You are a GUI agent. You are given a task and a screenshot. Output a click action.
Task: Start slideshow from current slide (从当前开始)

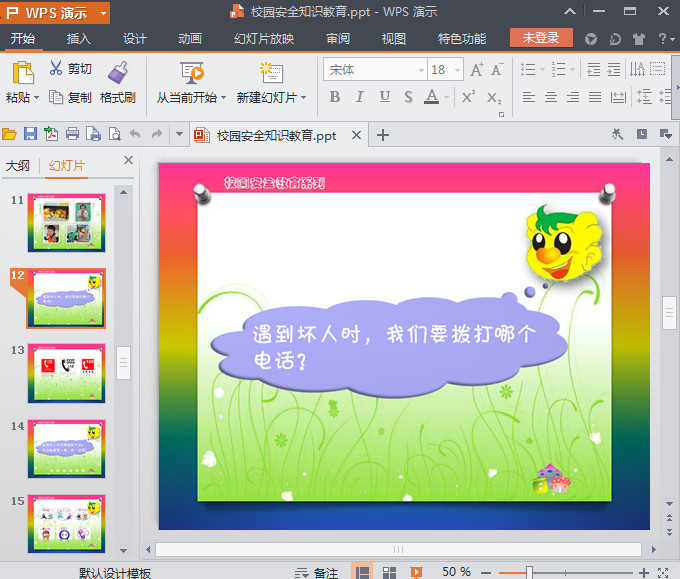click(191, 73)
